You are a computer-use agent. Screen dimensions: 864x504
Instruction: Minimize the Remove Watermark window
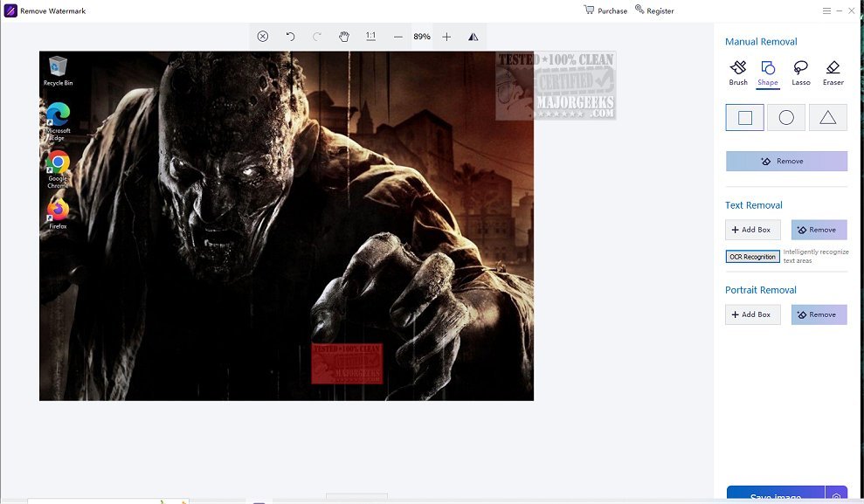pyautogui.click(x=840, y=10)
